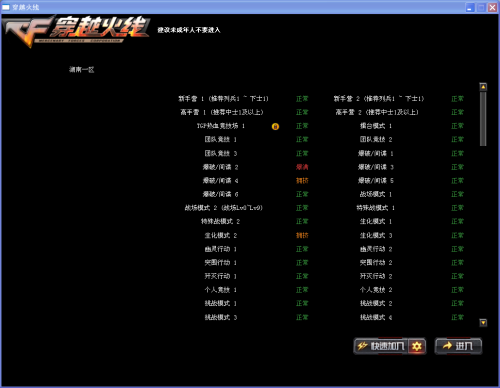Click the yellow badge icon beside TGP热血竞技场 1
The width and height of the screenshot is (500, 388).
point(275,126)
